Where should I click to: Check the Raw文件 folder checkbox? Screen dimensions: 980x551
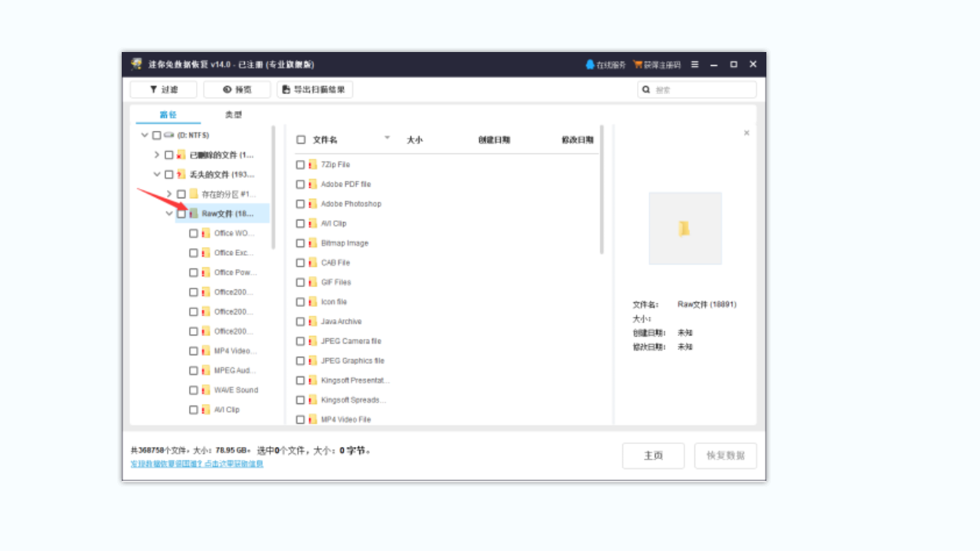point(181,214)
